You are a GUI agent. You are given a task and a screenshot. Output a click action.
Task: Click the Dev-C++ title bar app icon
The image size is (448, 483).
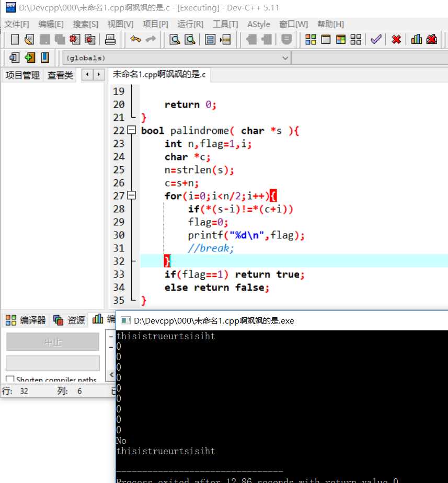coord(11,7)
